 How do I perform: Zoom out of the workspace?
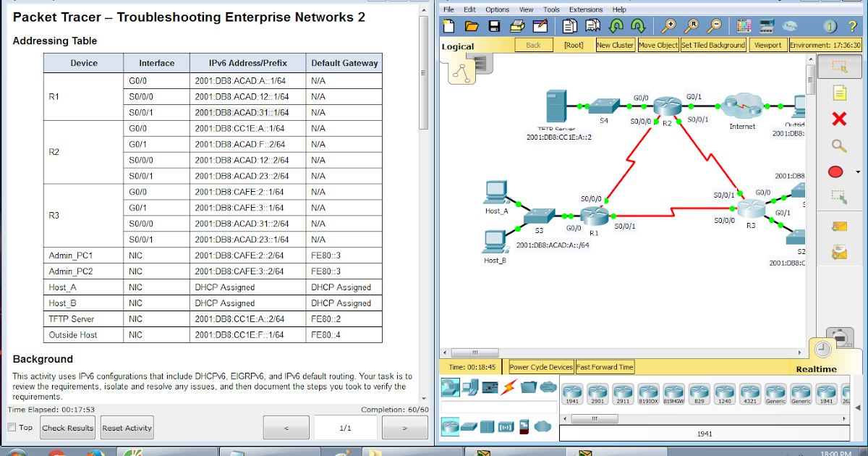point(715,27)
